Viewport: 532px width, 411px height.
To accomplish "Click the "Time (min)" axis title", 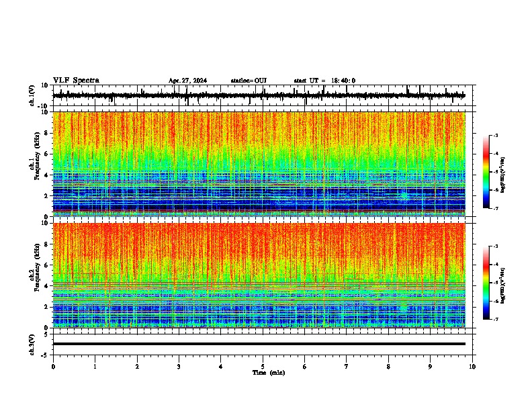I will pyautogui.click(x=269, y=373).
